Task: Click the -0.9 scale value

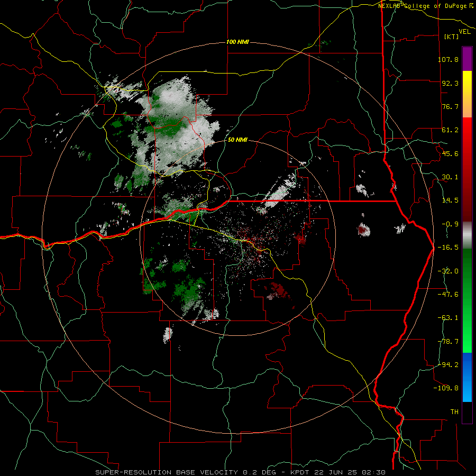Action: tap(450, 224)
